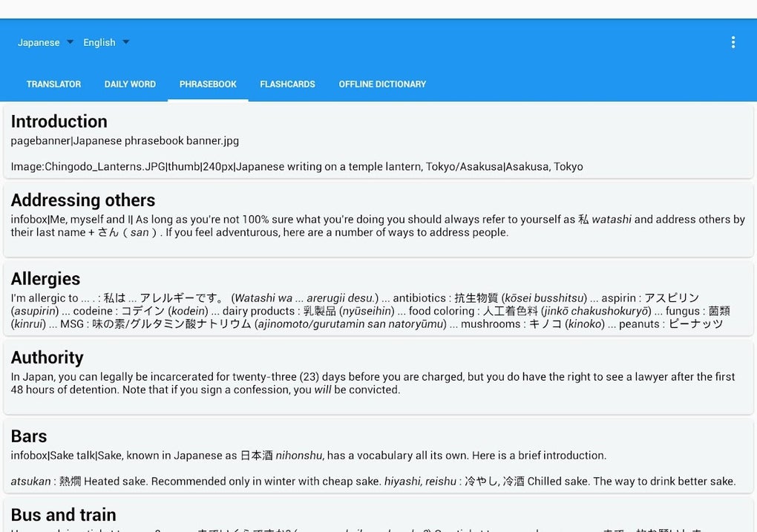
Task: Open the Bars sake vocabulary section
Action: click(x=30, y=436)
